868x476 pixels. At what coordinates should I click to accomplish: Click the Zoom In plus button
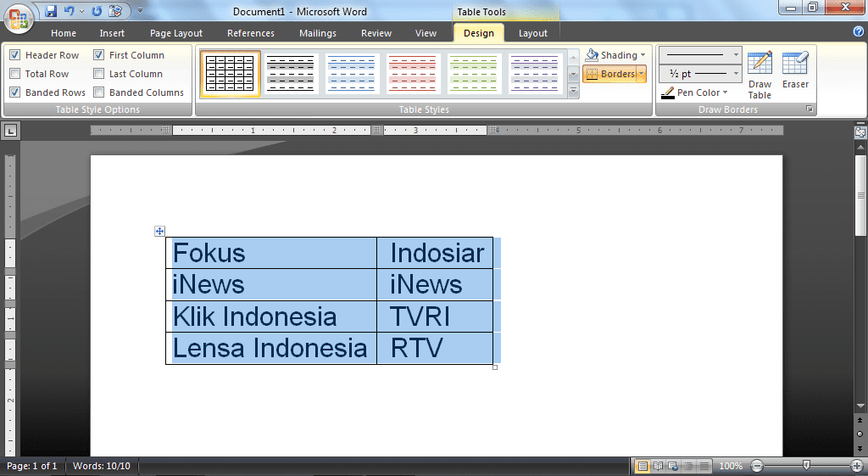point(856,466)
